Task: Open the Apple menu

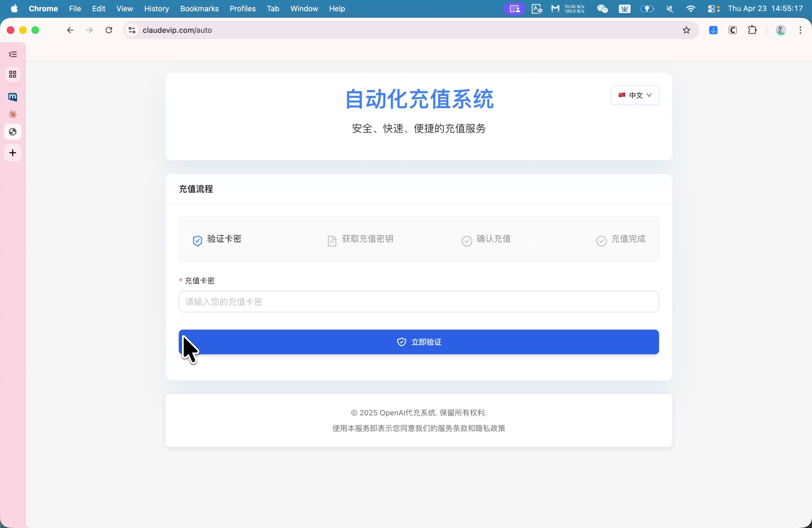Action: click(x=14, y=9)
